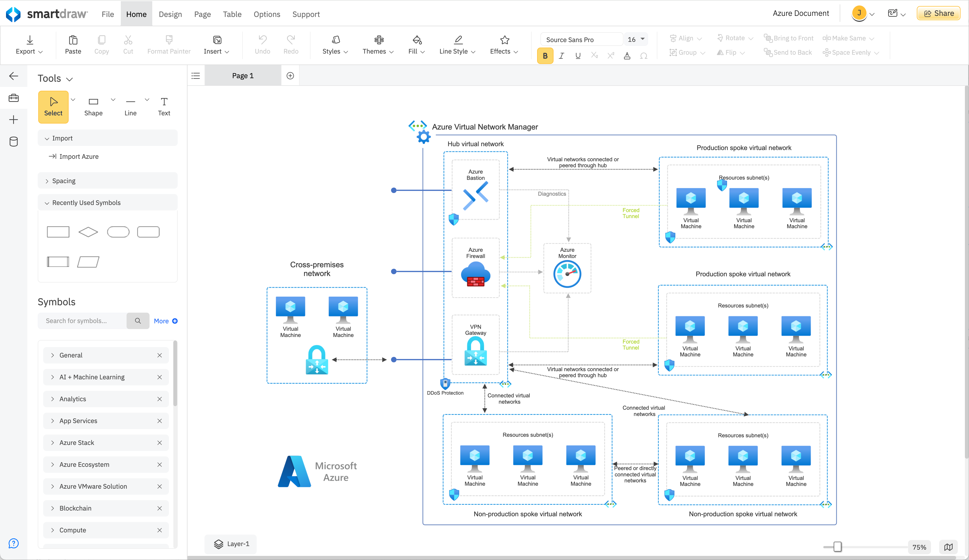Open the help question mark icon
This screenshot has width=969, height=560.
(13, 544)
